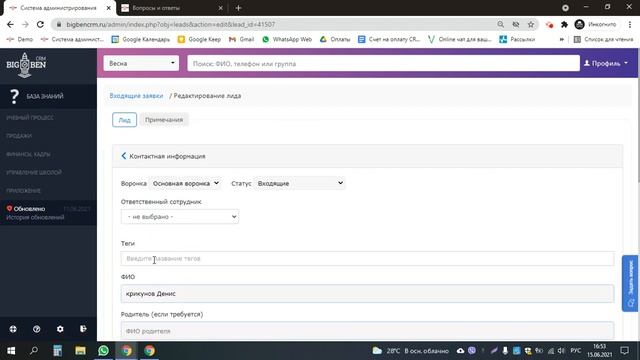Click the ФИО родителя input field
Viewport: 640px width, 360px height.
pyautogui.click(x=367, y=331)
